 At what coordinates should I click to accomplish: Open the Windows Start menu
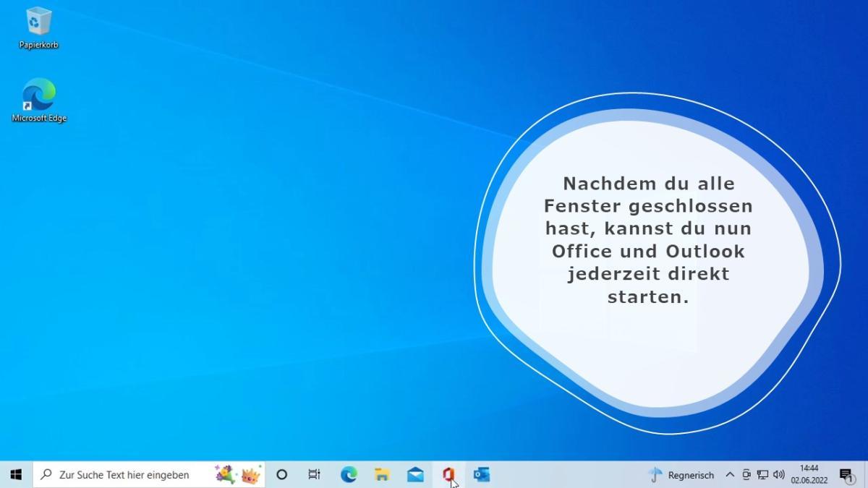[x=16, y=474]
